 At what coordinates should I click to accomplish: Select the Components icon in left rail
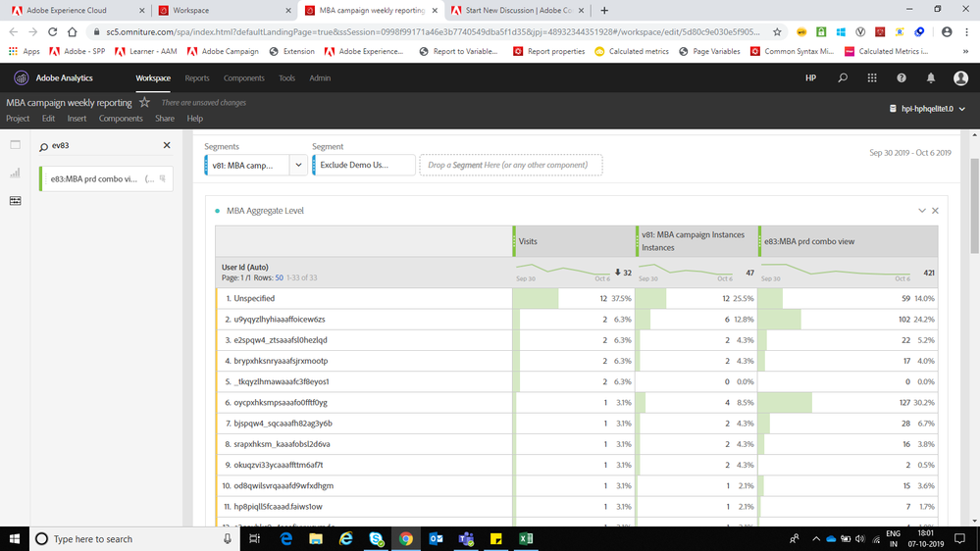pos(15,201)
